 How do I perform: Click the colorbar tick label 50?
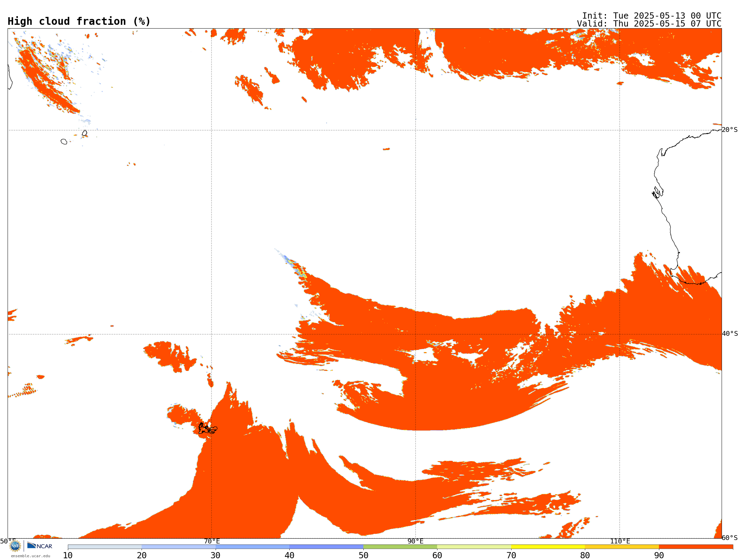[363, 556]
